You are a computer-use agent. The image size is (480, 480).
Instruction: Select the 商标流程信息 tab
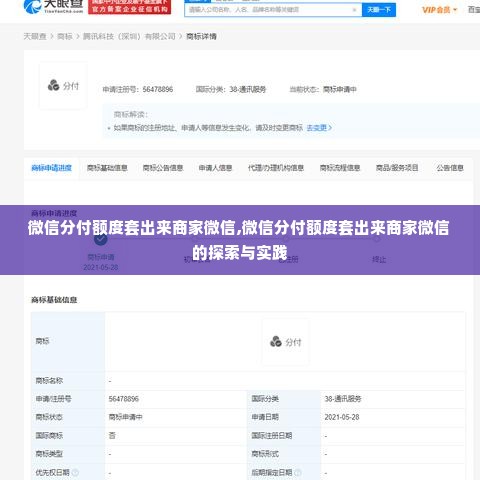tap(340, 168)
